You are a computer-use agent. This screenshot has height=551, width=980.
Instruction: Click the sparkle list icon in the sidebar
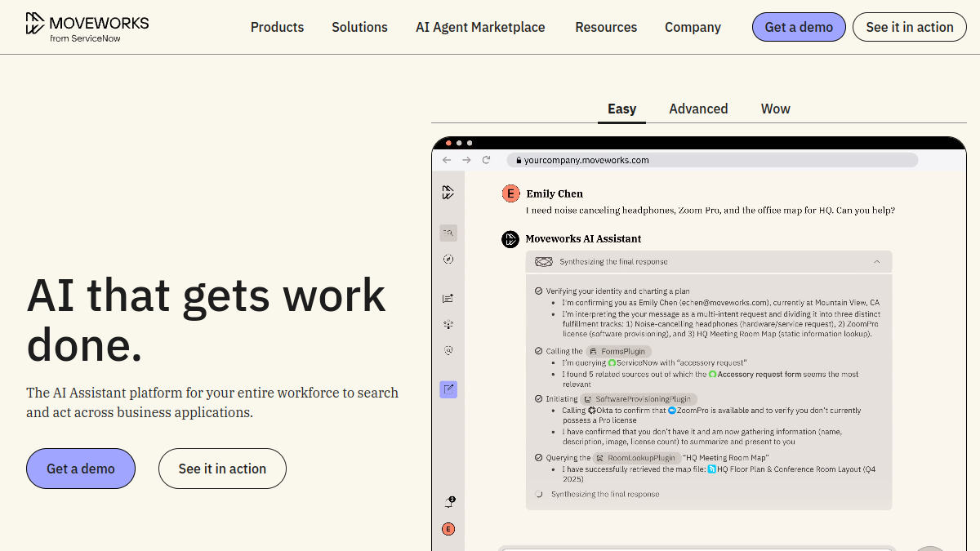point(448,299)
